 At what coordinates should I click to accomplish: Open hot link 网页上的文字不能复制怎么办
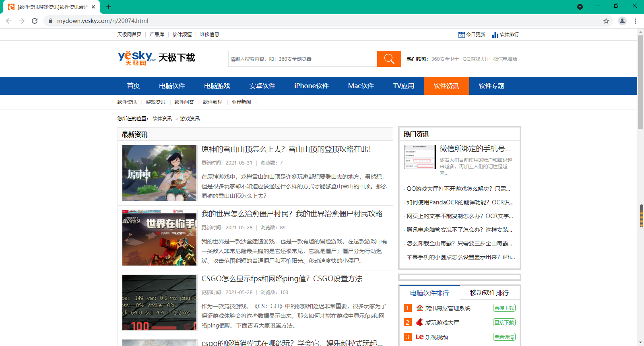coord(460,216)
